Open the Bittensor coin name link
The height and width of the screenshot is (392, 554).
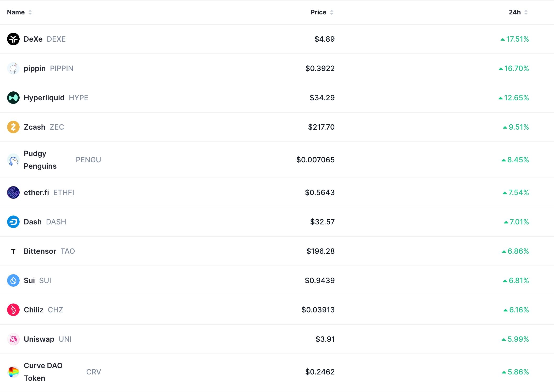click(40, 251)
